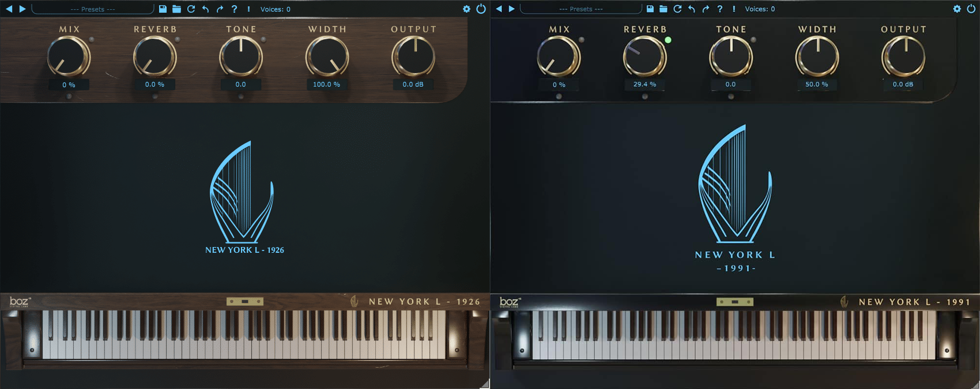The image size is (980, 389).
Task: Click boz logo in 1991 window
Action: tap(510, 302)
